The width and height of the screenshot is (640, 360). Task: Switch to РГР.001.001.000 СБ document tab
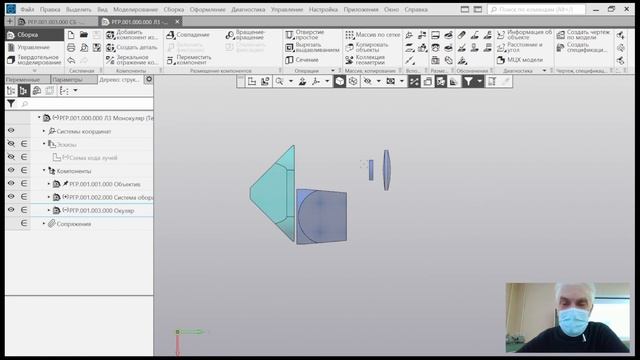tap(57, 22)
